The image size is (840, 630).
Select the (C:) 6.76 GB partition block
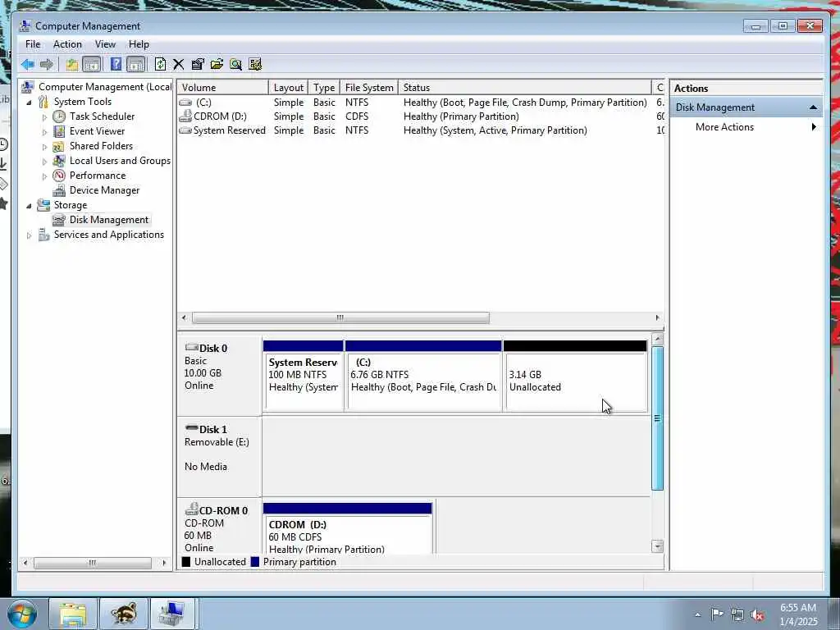click(x=423, y=376)
